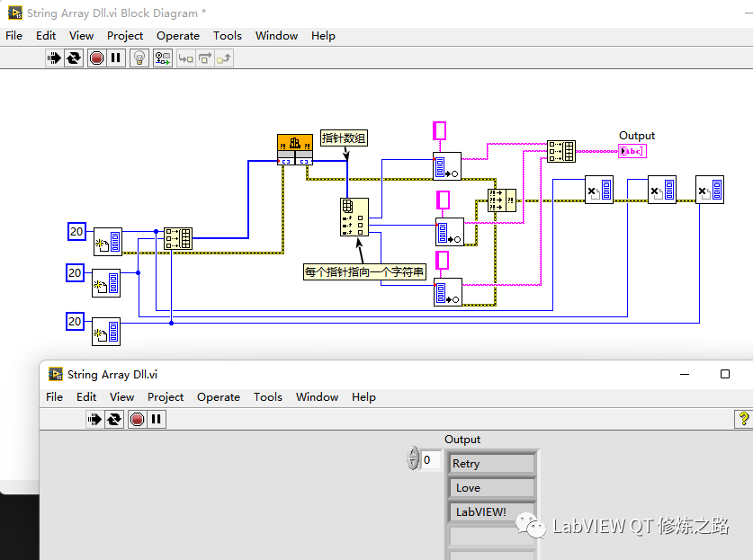Toggle Pause in block diagram toolbar
This screenshot has width=753, height=560.
117,58
